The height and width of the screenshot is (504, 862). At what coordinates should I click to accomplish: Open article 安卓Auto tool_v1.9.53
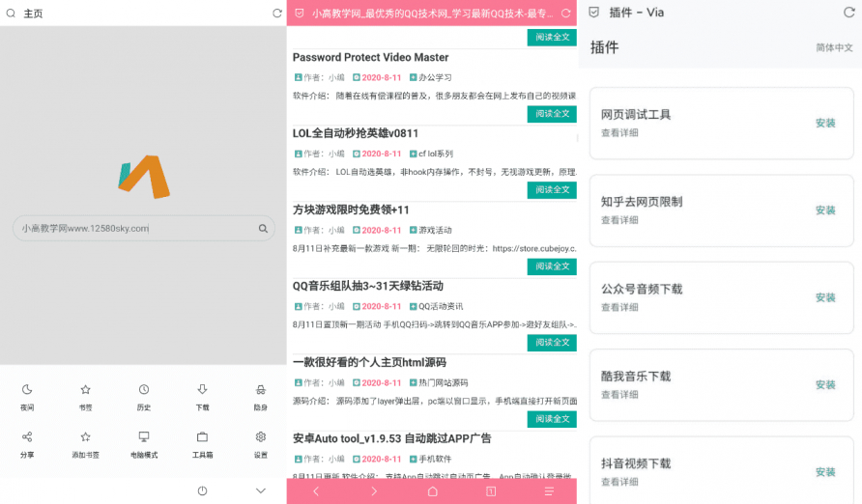(x=392, y=438)
